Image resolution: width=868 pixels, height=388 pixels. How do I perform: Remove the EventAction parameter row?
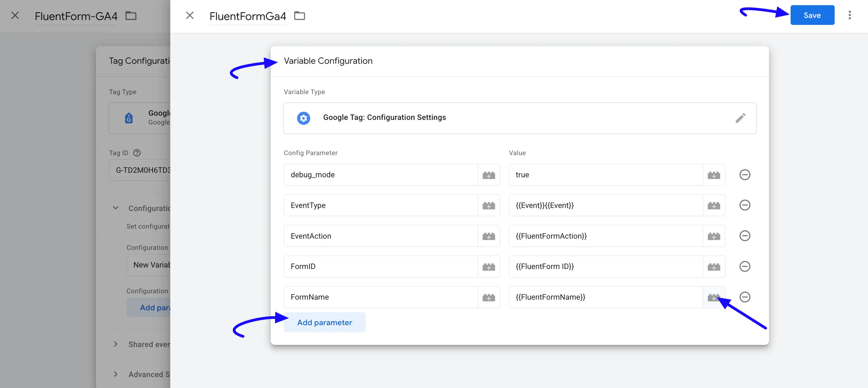(x=745, y=236)
